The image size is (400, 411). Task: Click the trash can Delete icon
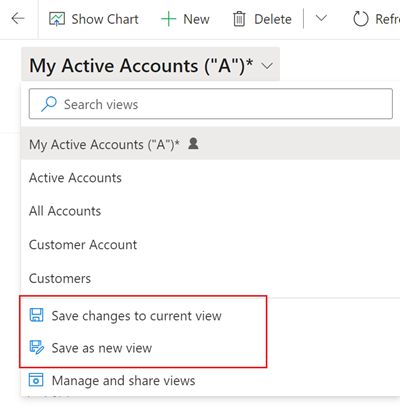pyautogui.click(x=239, y=19)
